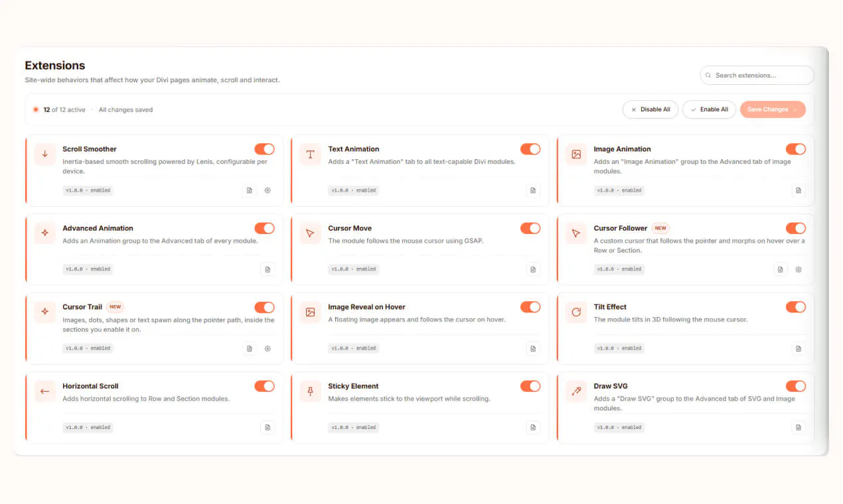Open Tilt Effect documentation icon
843x504 pixels.
799,348
